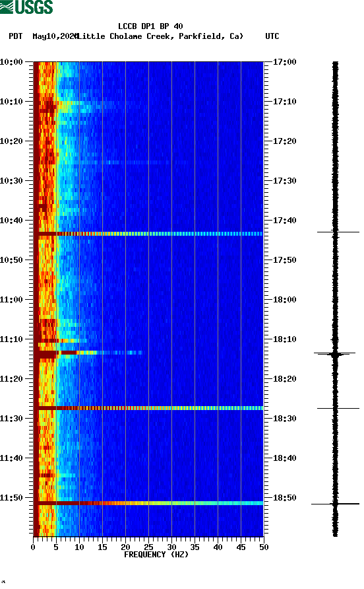Click the '10' frequency axis tick label
The image size is (364, 589).
click(x=79, y=547)
